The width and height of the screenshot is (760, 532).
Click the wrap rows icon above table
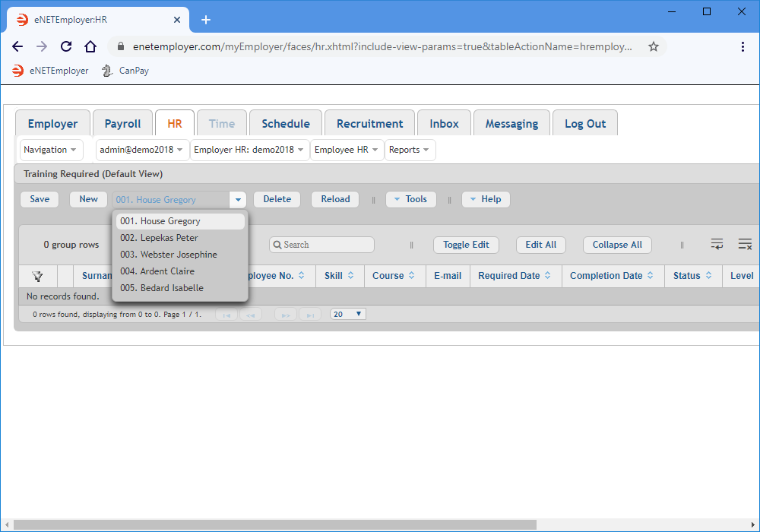(x=717, y=244)
